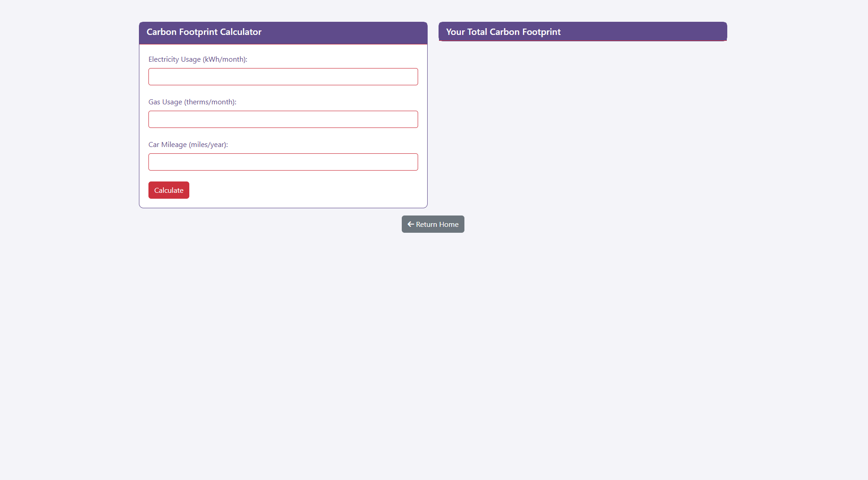Place cursor in the kWh/month field
Screen dimensions: 868x480
(x=283, y=77)
